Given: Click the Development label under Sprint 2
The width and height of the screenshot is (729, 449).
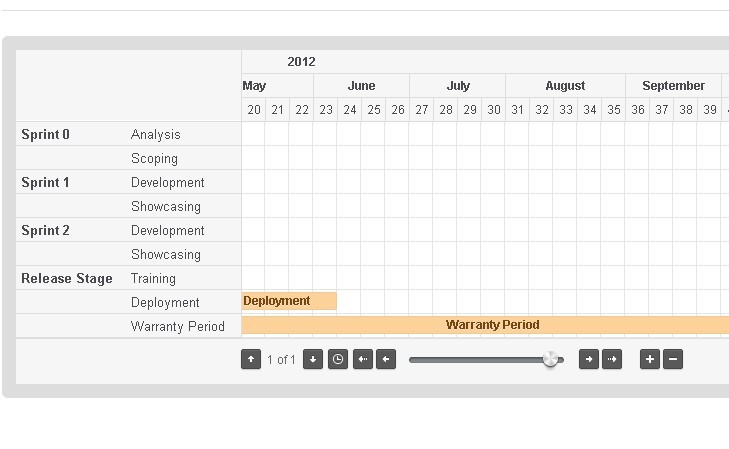Looking at the screenshot, I should tap(168, 230).
